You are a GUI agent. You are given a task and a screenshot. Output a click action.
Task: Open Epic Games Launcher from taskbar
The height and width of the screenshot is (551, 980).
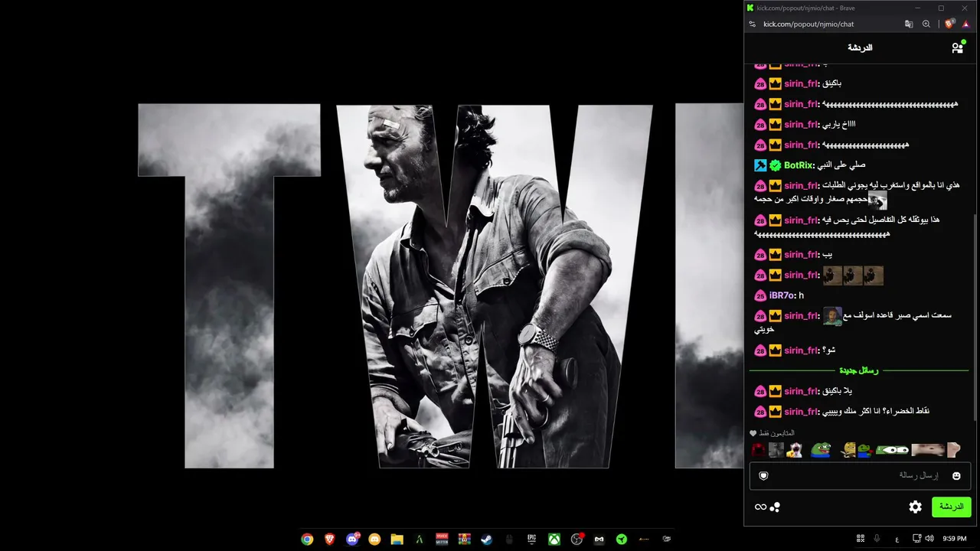tap(531, 539)
